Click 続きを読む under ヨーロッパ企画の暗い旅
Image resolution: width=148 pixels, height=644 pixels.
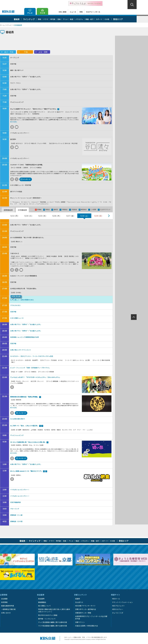pyautogui.click(x=14, y=453)
